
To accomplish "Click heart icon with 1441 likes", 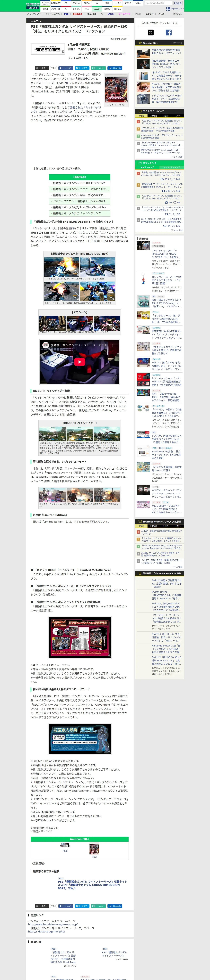I will coord(172,179).
